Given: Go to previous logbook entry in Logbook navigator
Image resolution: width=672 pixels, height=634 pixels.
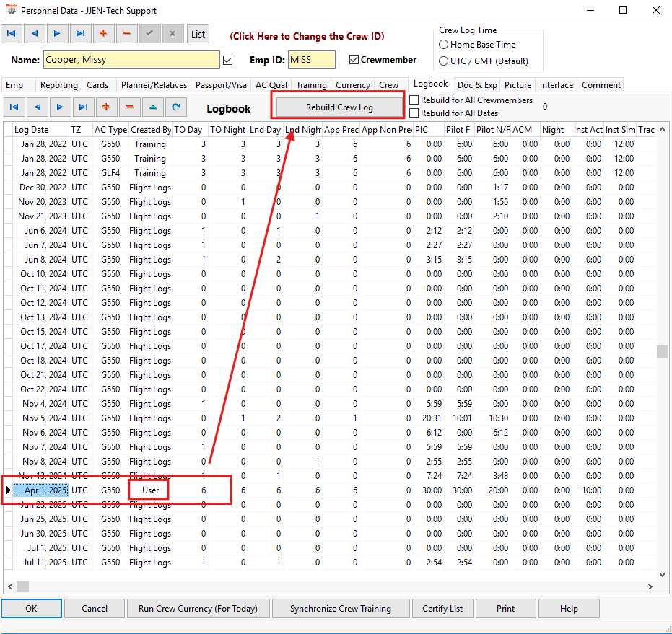Looking at the screenshot, I should (x=37, y=107).
